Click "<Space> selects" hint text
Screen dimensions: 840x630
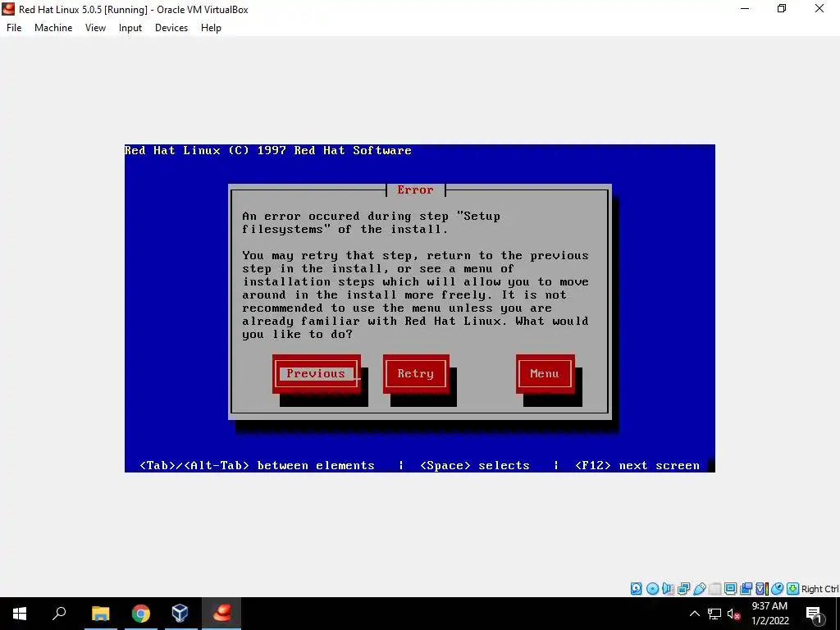[x=475, y=466]
